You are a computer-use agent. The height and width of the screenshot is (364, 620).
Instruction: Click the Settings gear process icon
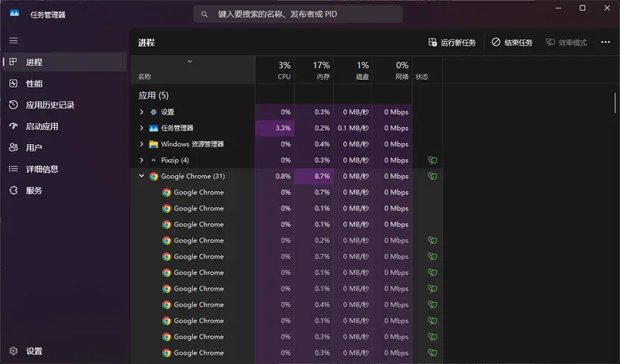(153, 112)
